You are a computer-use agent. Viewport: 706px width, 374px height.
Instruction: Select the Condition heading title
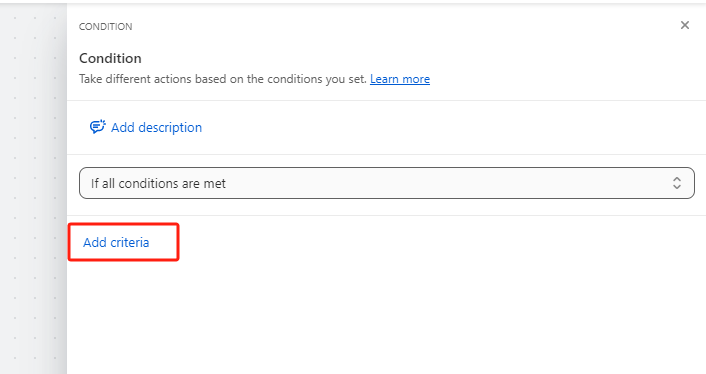tap(110, 59)
